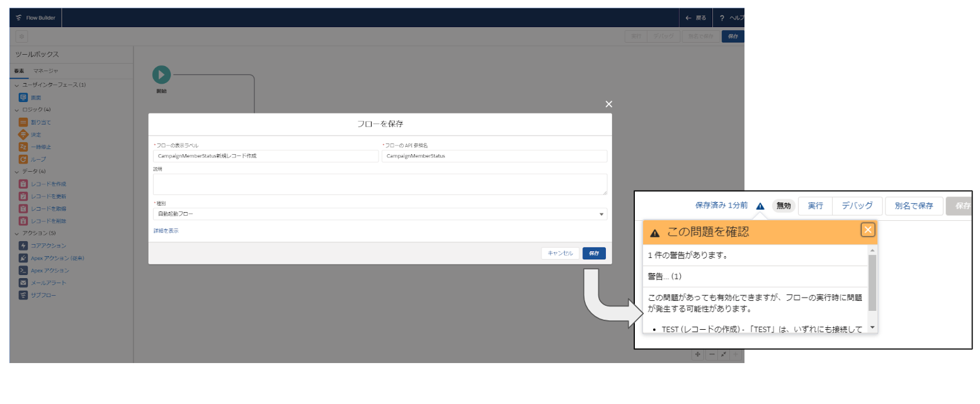
Task: Click the 開始 (Start) play icon on the canvas
Action: point(161,75)
